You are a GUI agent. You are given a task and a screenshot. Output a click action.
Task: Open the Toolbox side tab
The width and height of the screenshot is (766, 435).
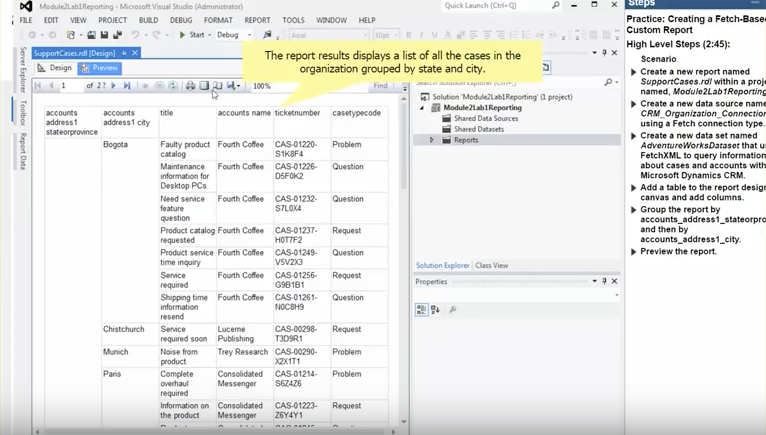click(x=23, y=112)
